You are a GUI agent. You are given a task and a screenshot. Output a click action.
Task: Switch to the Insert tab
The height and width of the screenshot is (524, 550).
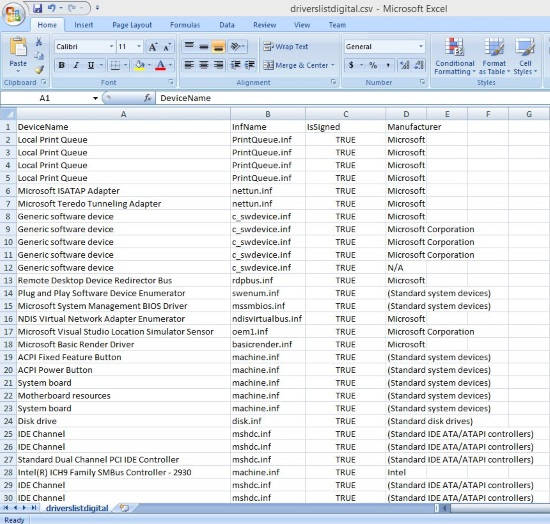83,25
